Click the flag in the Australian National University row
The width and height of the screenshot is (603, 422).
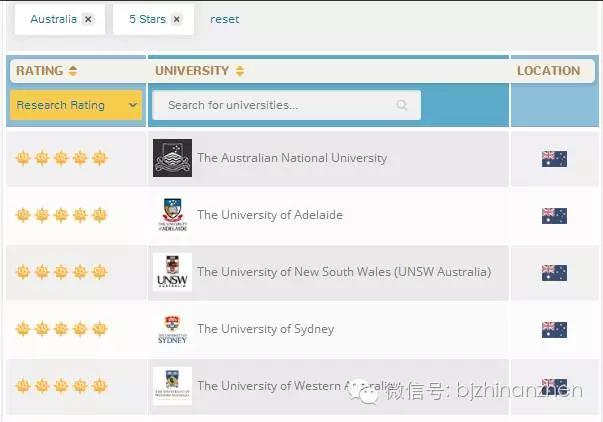click(554, 158)
